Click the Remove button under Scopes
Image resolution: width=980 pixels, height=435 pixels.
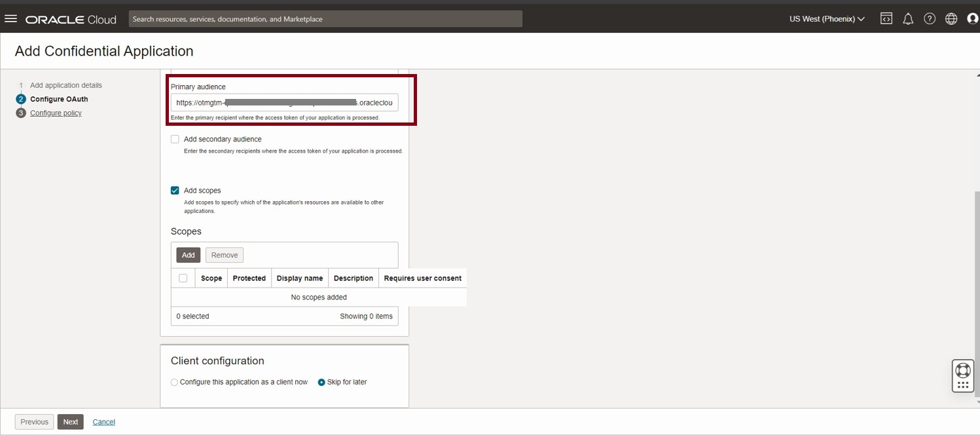coord(225,255)
